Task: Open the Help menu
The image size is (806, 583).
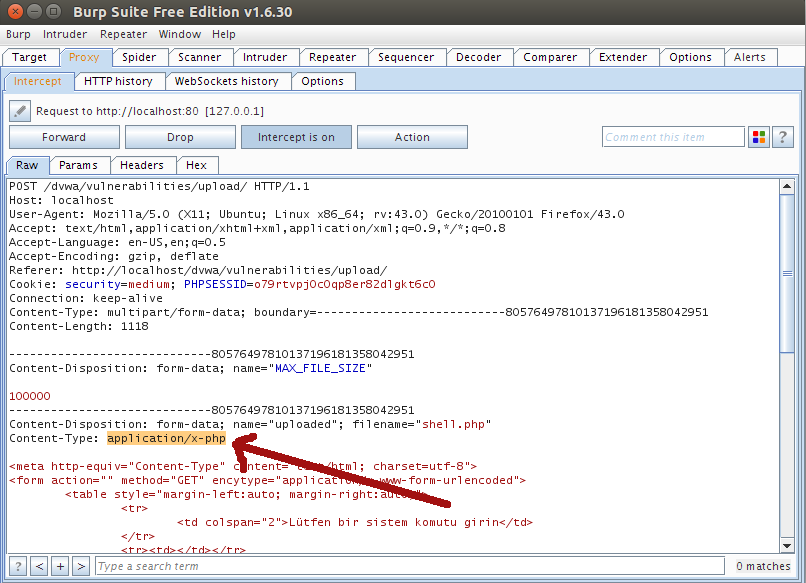Action: pos(224,34)
